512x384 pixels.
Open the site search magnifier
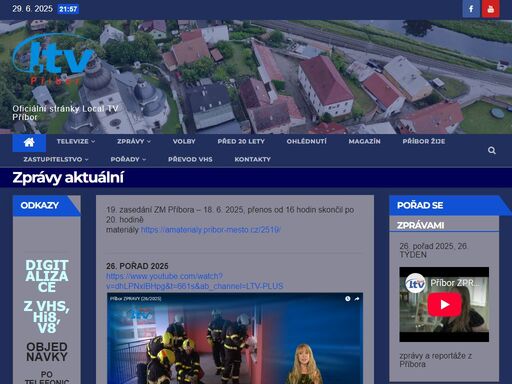pos(492,150)
